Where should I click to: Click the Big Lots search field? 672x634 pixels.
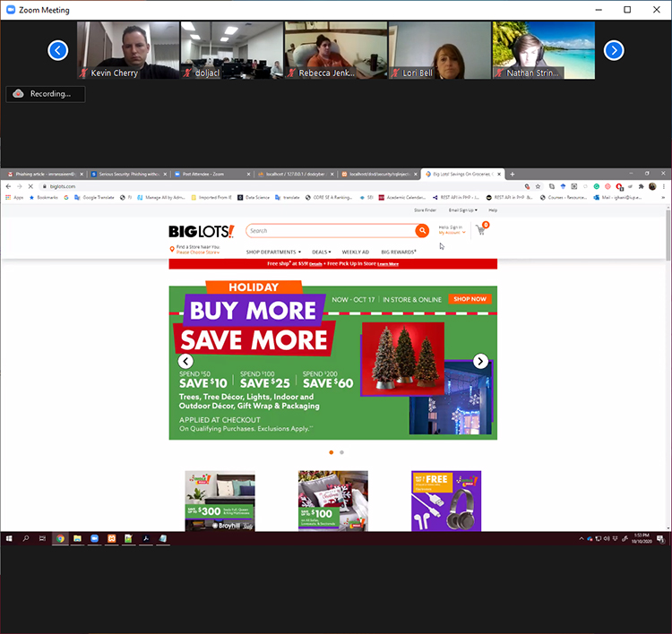pos(330,231)
